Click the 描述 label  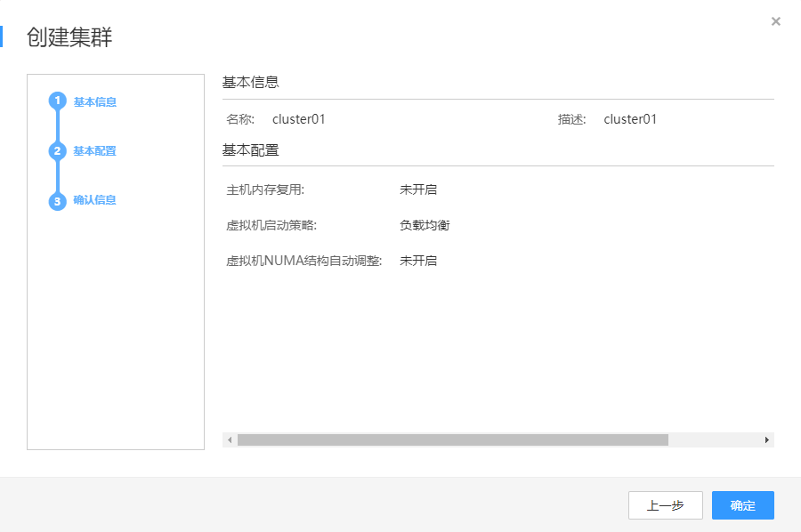pos(571,119)
